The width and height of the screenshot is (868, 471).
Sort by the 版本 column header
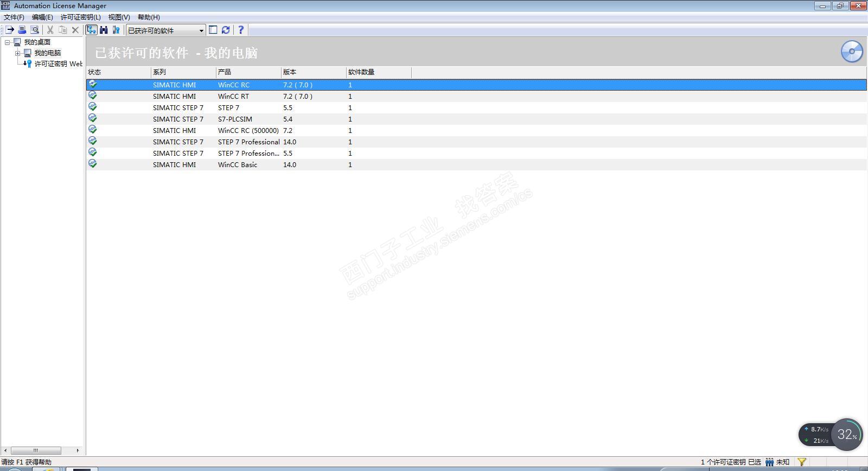(314, 72)
